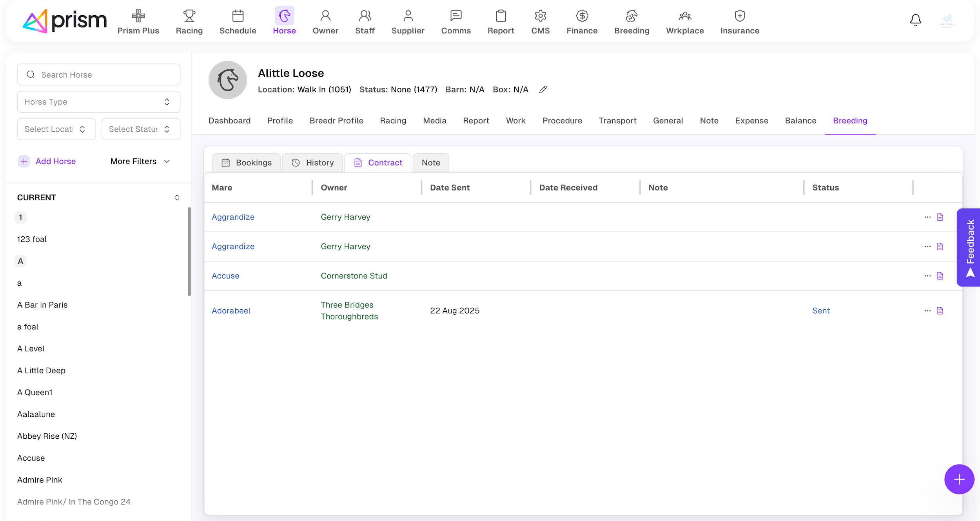The height and width of the screenshot is (521, 980).
Task: Open three-dot menu for Accuse contract row
Action: (x=927, y=276)
